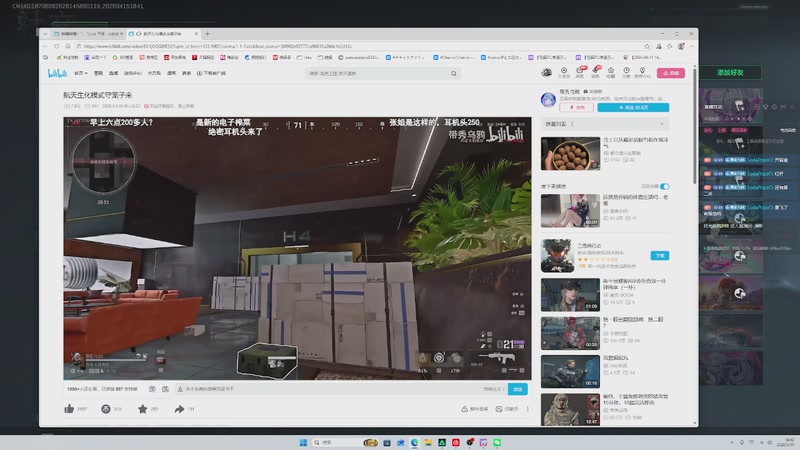This screenshot has height=450, width=800.
Task: Open the membership (大会员) header icon
Action: [x=564, y=72]
